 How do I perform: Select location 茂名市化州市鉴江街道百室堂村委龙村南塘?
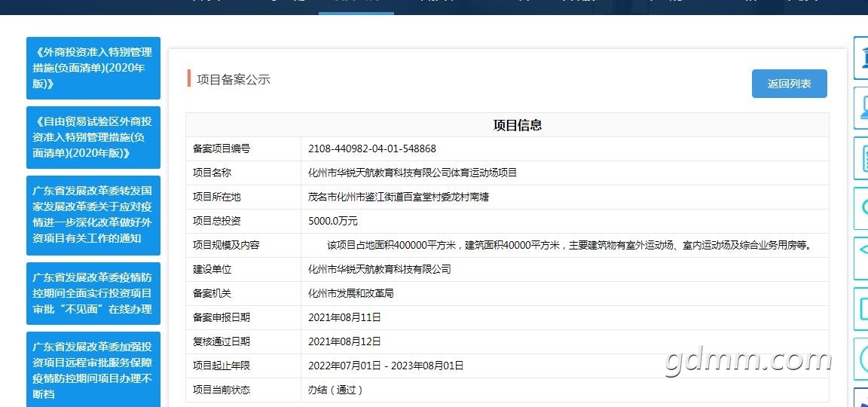[398, 197]
